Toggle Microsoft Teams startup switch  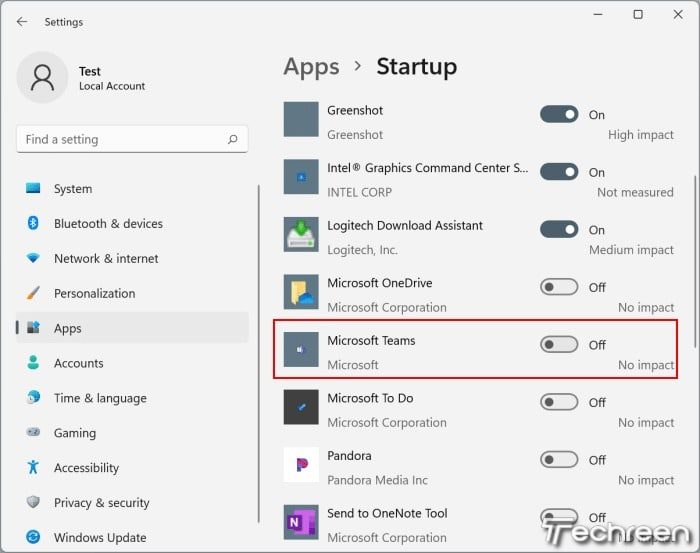click(559, 345)
